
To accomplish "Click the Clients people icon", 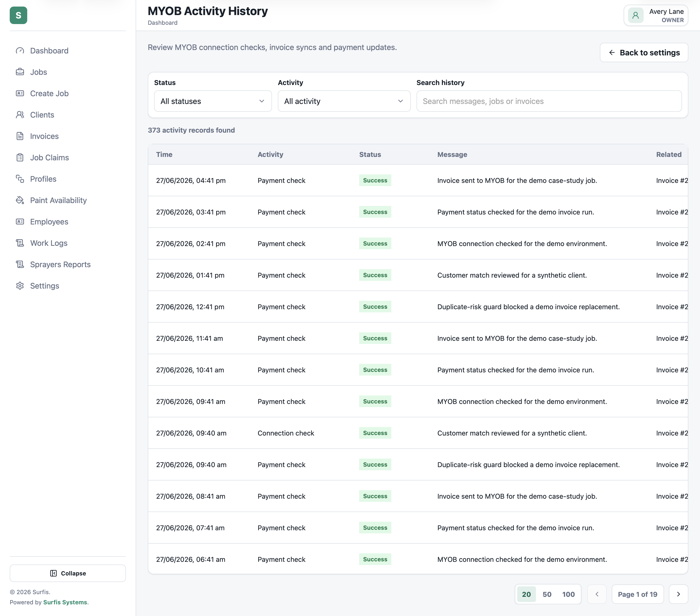I will [x=20, y=115].
